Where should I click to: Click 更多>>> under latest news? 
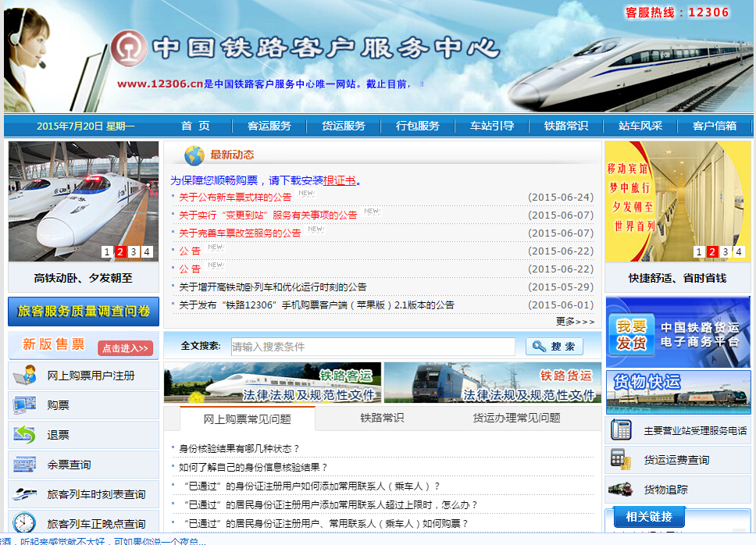[575, 321]
